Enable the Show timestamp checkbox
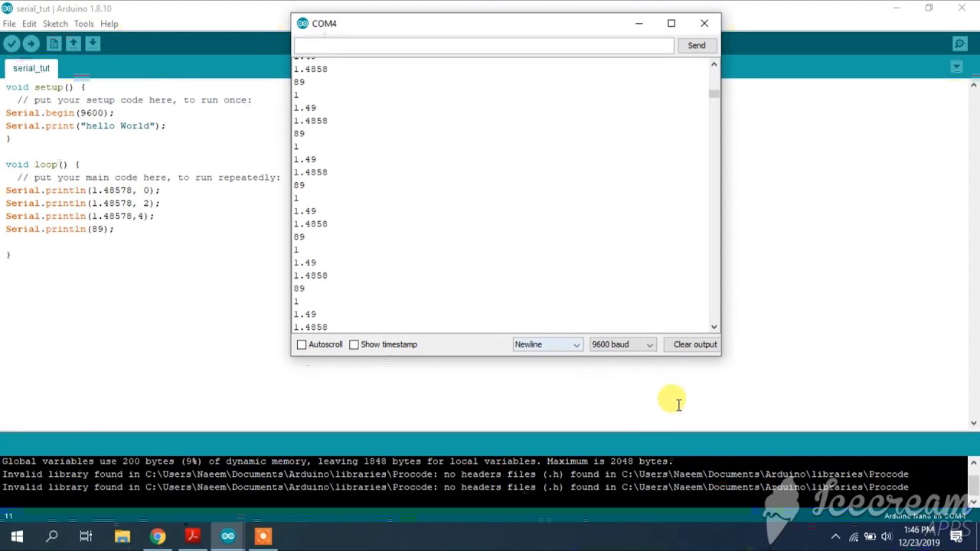The image size is (980, 551). click(354, 344)
